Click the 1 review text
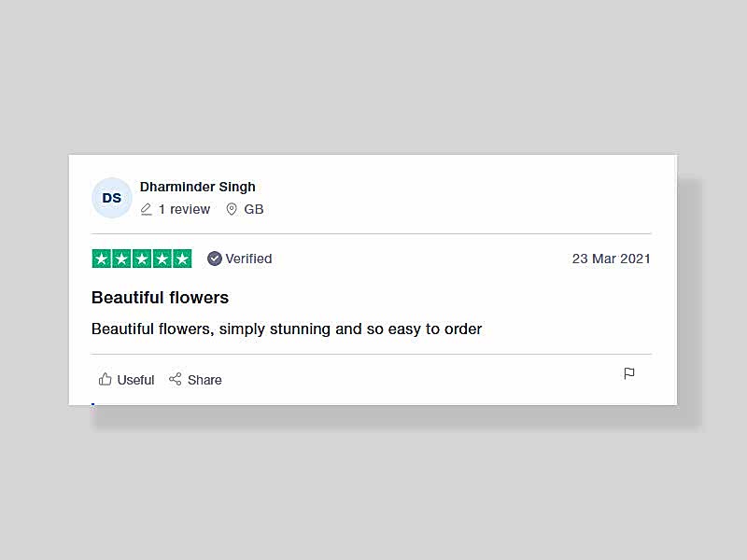The image size is (747, 560). pos(184,209)
